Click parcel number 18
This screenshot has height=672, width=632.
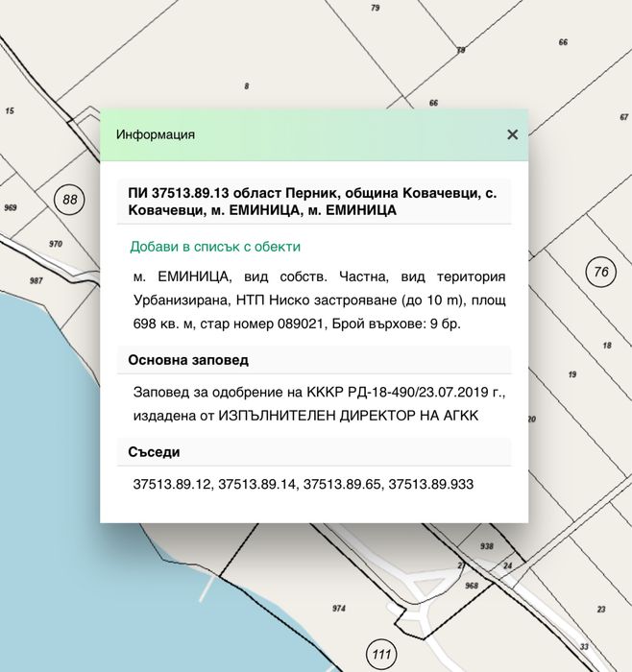(x=607, y=346)
